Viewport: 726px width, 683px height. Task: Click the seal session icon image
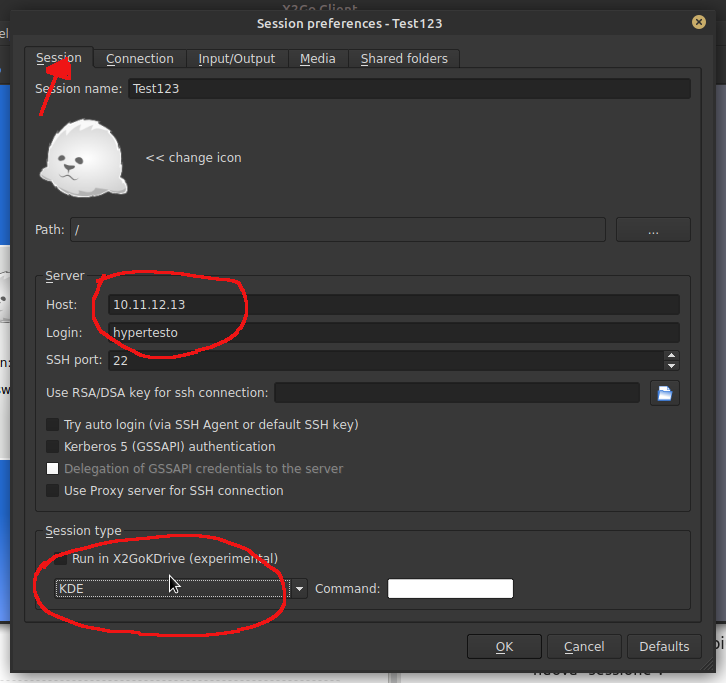pos(84,158)
